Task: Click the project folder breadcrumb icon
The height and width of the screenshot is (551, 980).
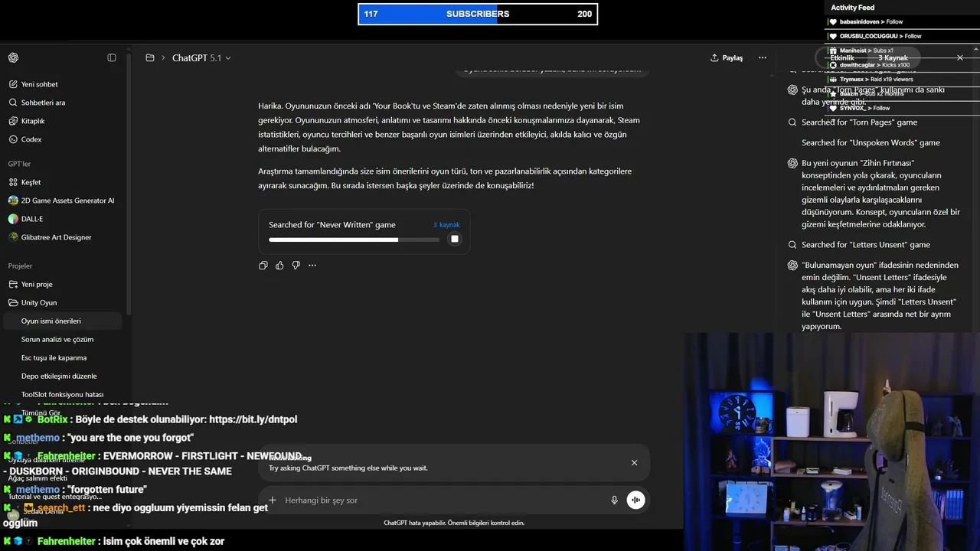Action: [x=150, y=58]
